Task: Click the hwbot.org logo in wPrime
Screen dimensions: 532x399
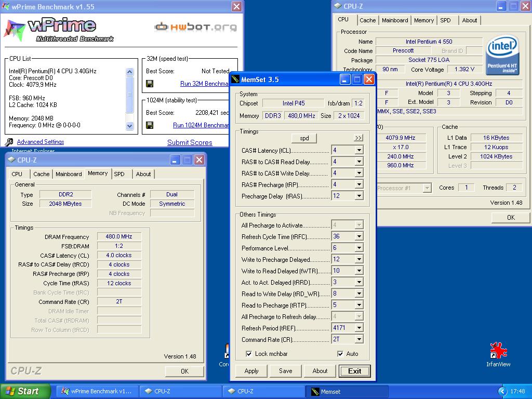Action: pyautogui.click(x=196, y=27)
